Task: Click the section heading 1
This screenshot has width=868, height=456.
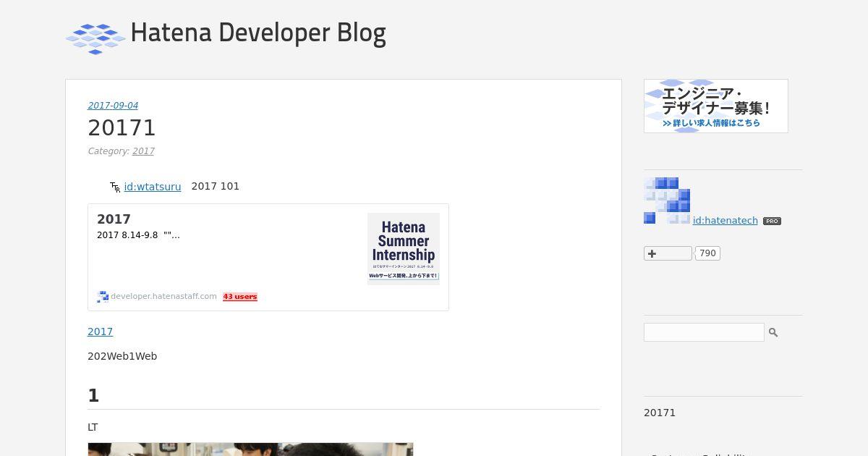Action: coord(93,396)
